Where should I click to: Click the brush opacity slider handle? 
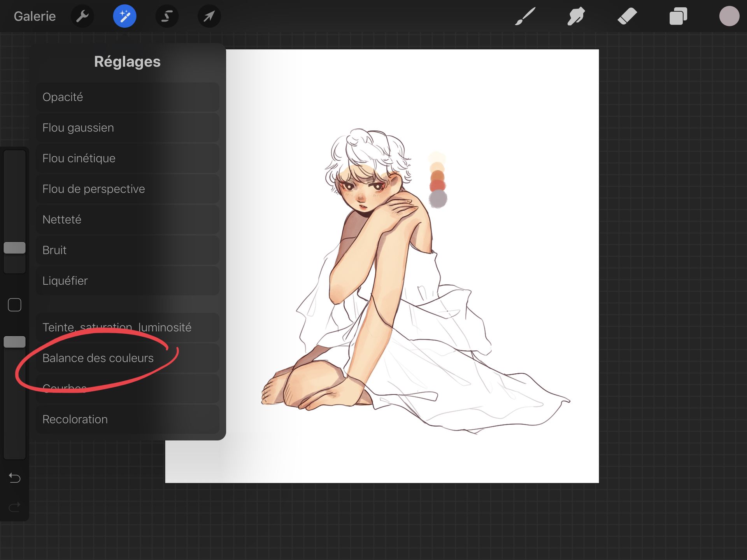[14, 342]
